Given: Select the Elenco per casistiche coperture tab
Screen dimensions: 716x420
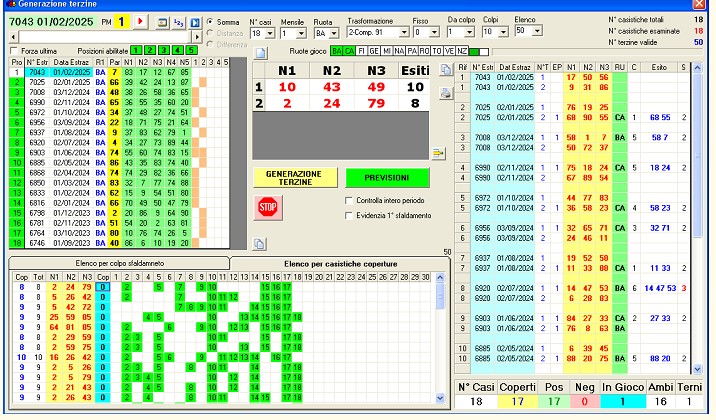Looking at the screenshot, I should click(340, 263).
